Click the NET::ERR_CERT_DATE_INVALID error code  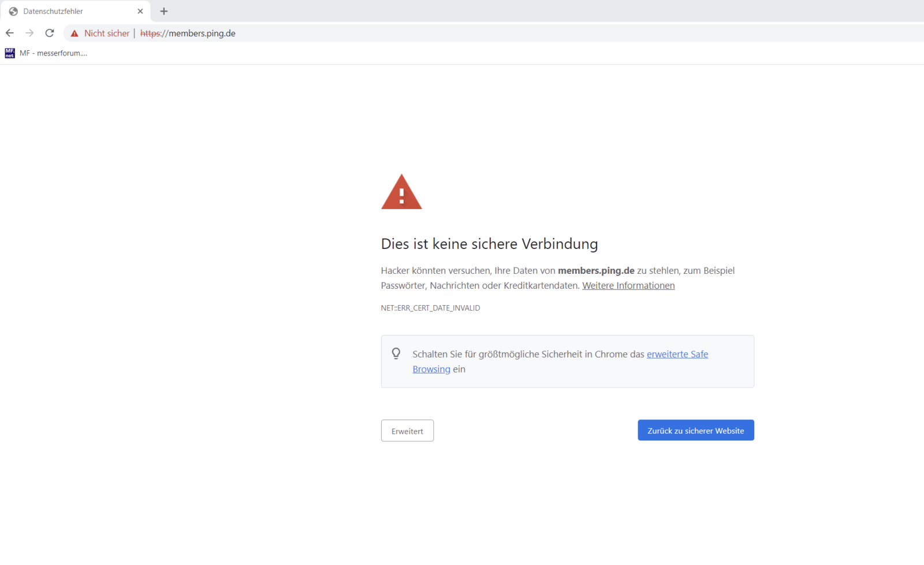pyautogui.click(x=430, y=308)
